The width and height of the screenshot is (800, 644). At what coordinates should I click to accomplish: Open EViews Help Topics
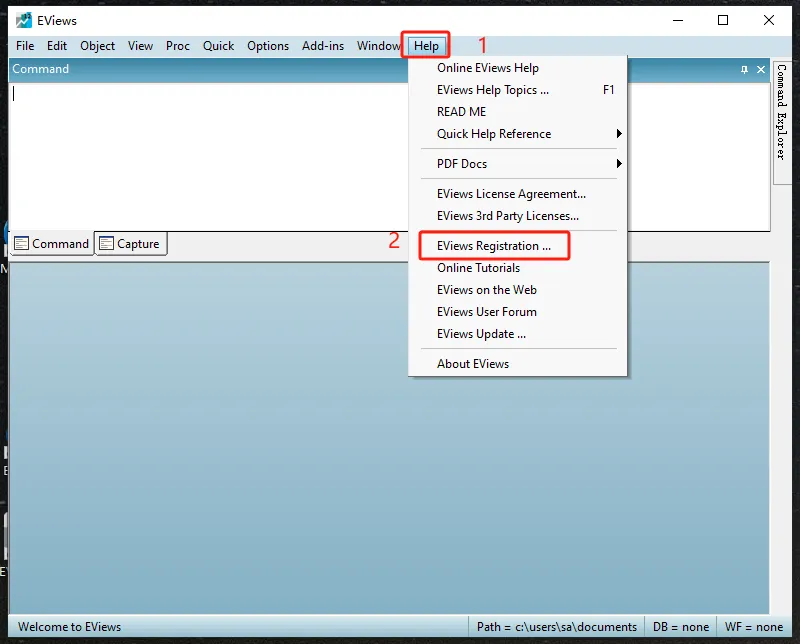coord(518,90)
